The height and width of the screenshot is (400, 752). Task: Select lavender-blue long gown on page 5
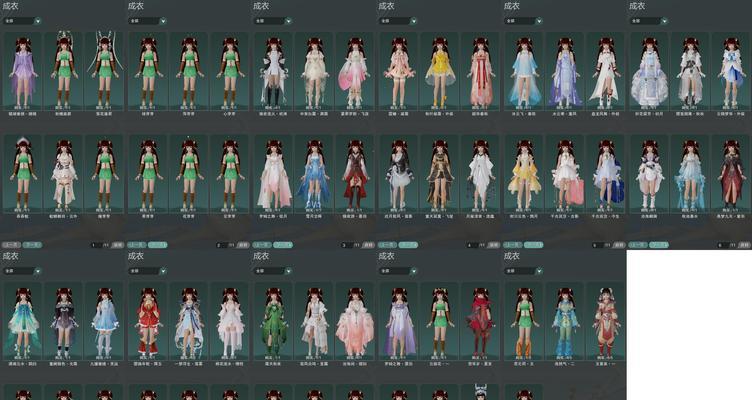pos(565,71)
